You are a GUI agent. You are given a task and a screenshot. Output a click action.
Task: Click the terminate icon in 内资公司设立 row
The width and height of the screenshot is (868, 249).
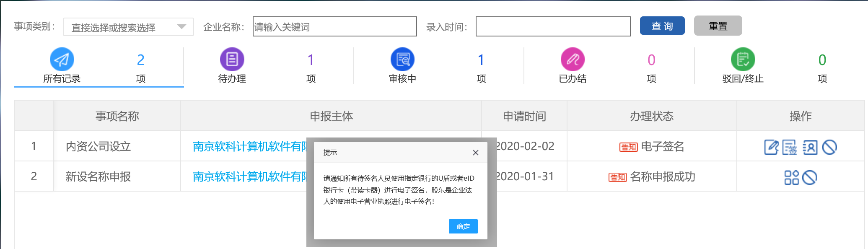click(829, 147)
